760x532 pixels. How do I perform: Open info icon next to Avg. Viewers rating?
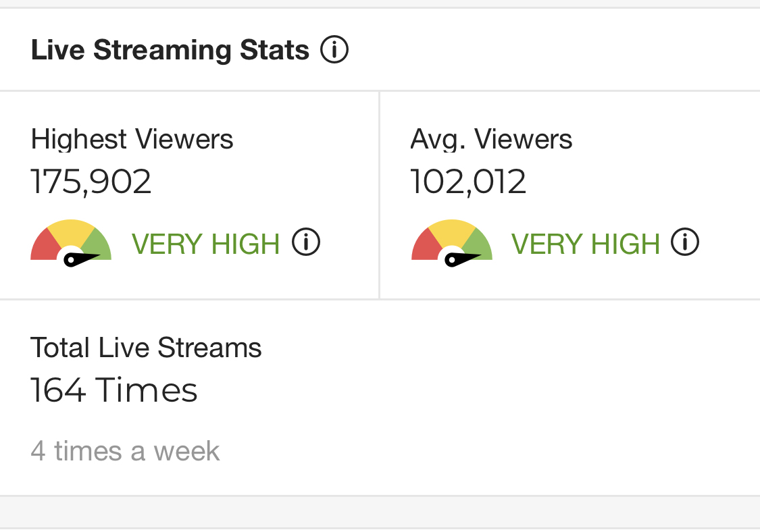point(685,242)
